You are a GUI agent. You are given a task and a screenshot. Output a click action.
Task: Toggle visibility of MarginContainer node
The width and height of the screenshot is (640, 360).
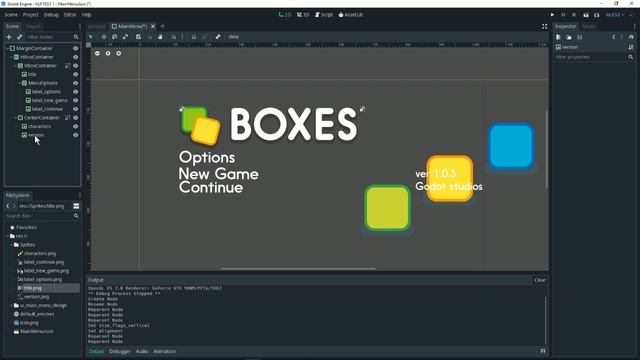point(76,48)
